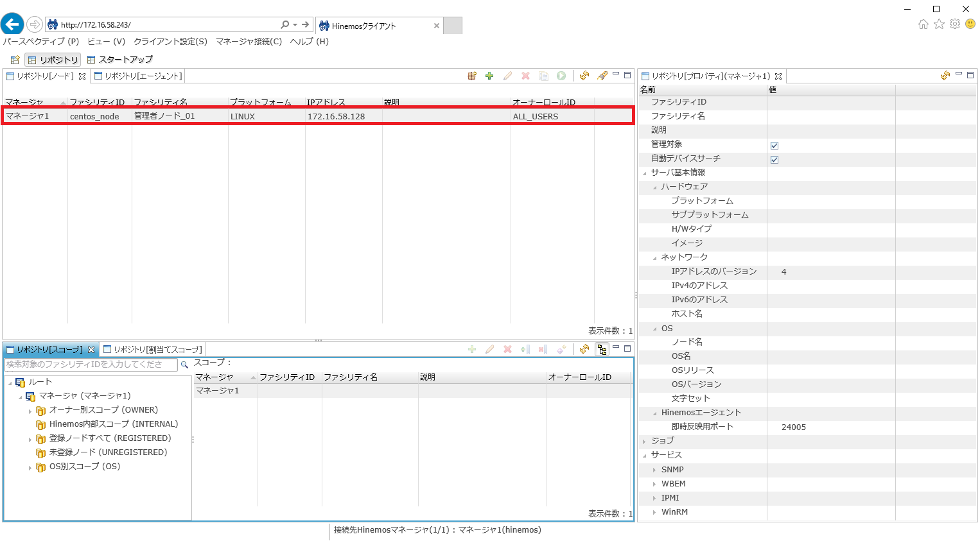Switch to リポジトリ[エージェント] tab
The width and height of the screenshot is (980, 541).
(x=138, y=76)
